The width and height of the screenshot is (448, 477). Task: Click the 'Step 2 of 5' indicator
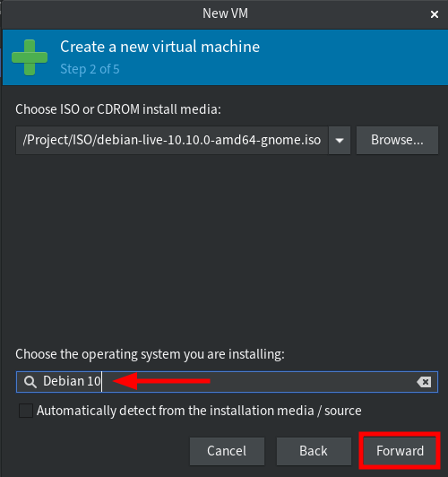90,69
